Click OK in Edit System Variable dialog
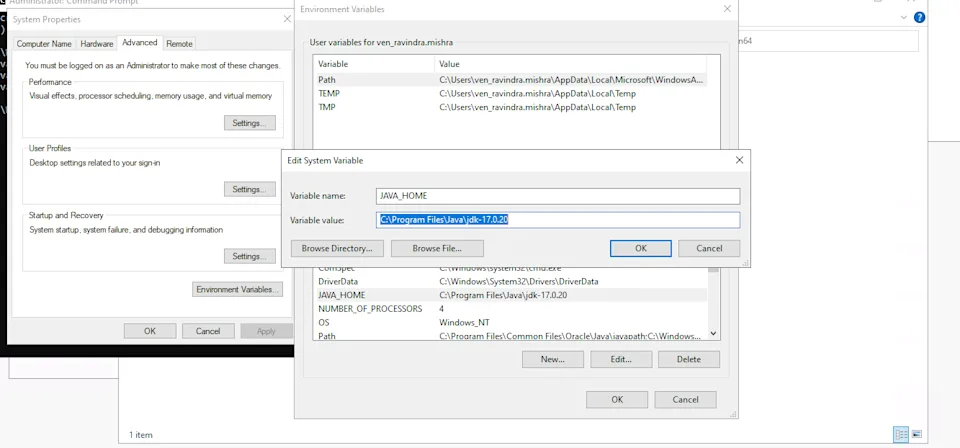960x448 pixels. (640, 248)
